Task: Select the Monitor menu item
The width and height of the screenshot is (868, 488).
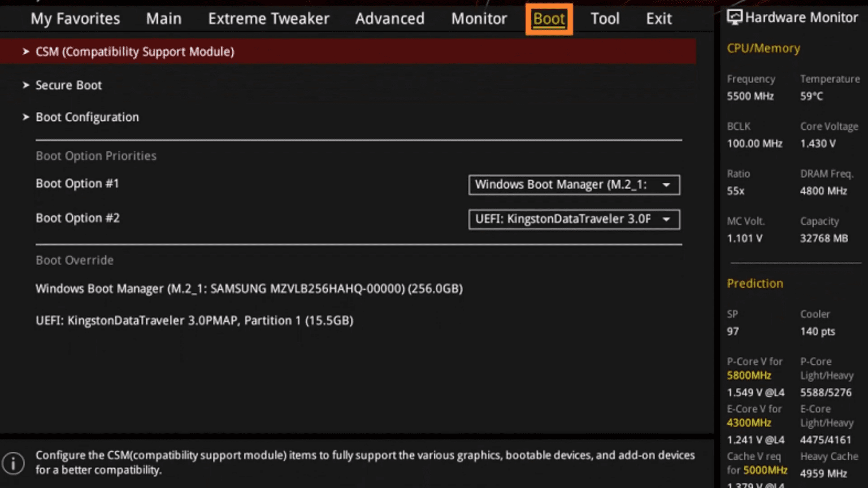Action: [479, 19]
